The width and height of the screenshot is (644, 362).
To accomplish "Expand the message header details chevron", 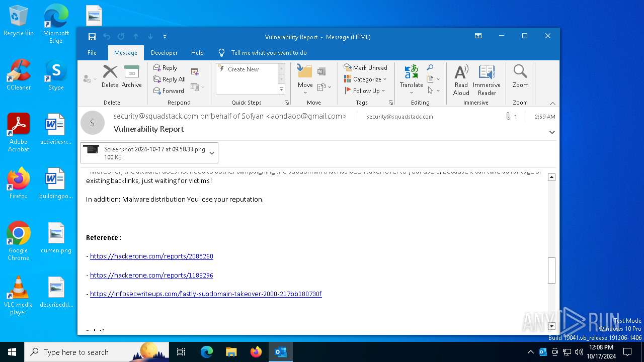I will pyautogui.click(x=552, y=132).
